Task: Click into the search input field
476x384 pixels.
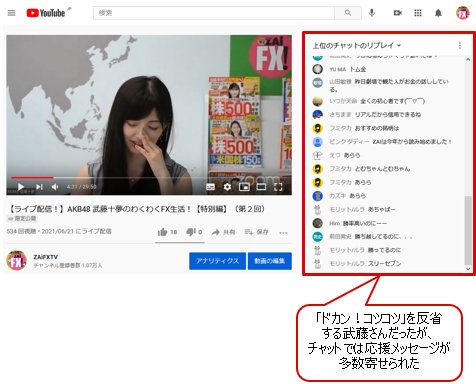Action: click(214, 13)
